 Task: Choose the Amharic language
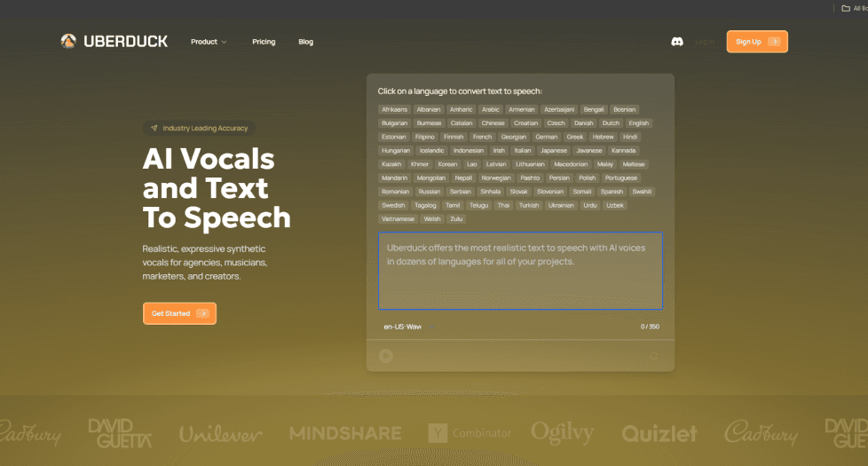462,109
